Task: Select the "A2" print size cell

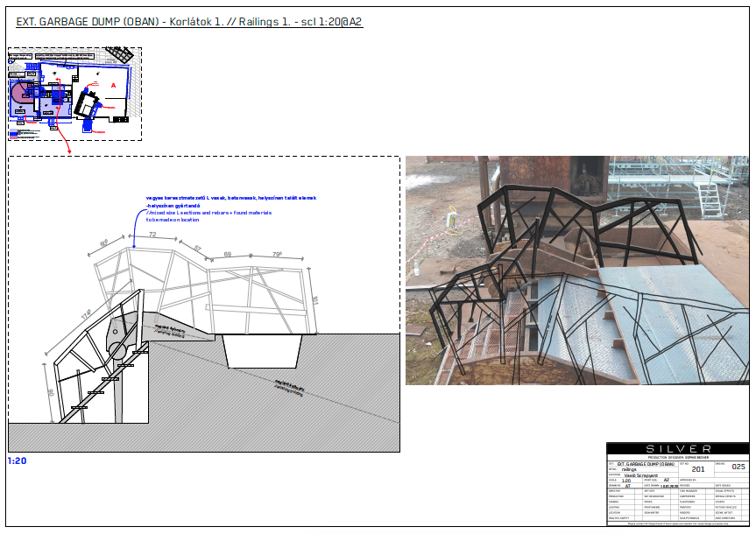Action: click(x=667, y=479)
